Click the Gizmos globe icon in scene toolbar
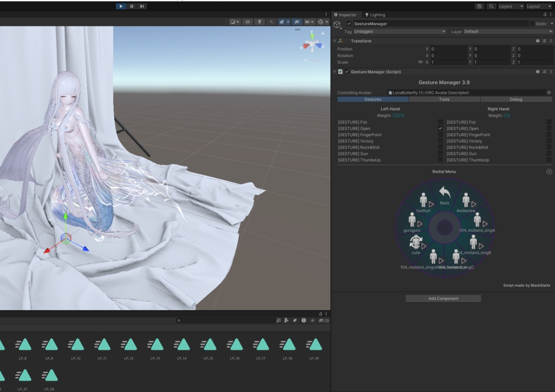The image size is (555, 392). coord(320,22)
